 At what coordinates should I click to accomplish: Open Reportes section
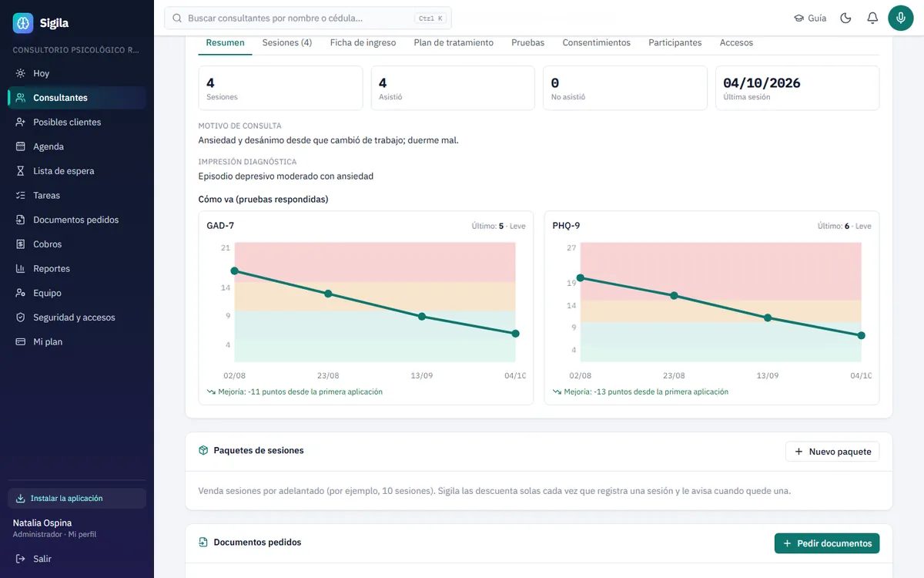(77, 268)
